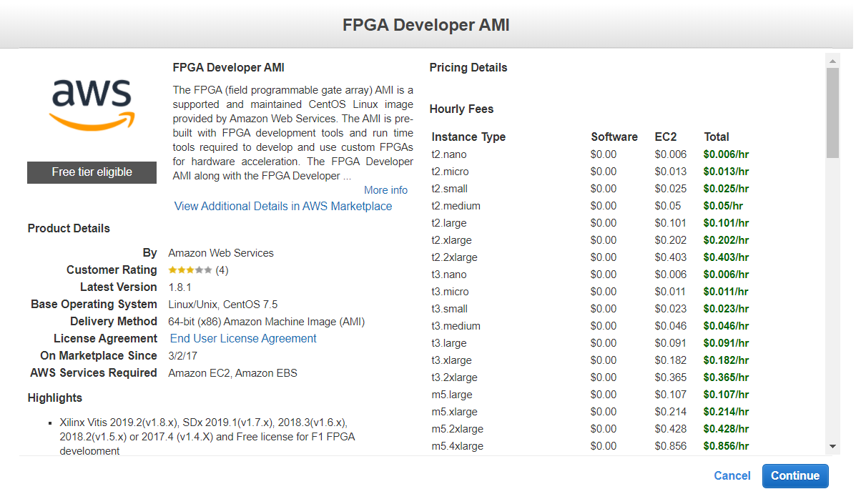Click the customer rating stars

190,270
